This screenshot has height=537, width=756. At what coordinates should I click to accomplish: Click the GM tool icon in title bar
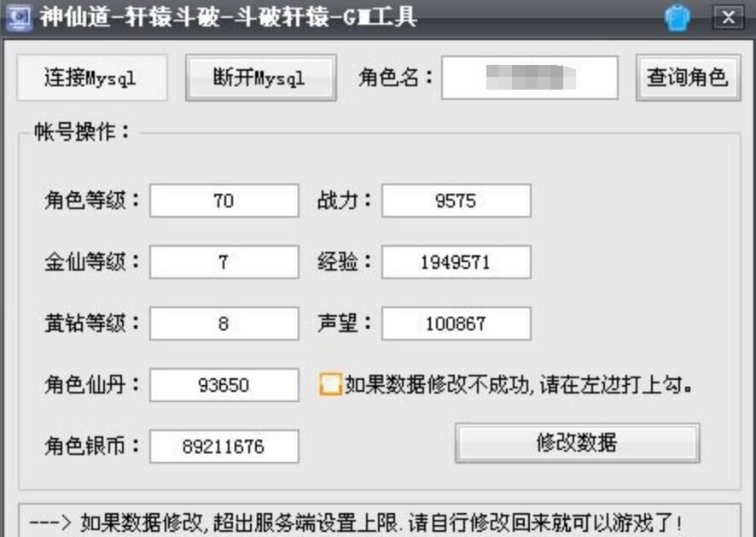[18, 15]
